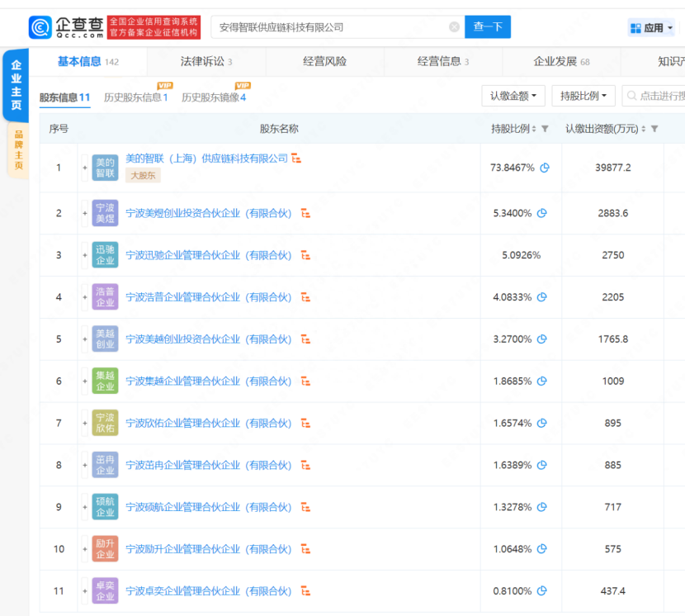Image resolution: width=685 pixels, height=616 pixels.
Task: Click pie chart icon beside 0.8100%
Action: (x=541, y=590)
